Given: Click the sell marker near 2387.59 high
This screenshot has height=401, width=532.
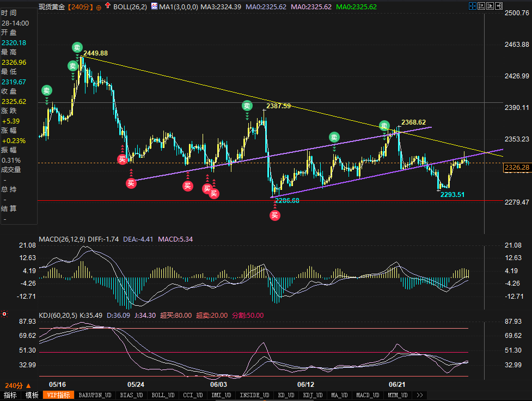Looking at the screenshot, I should pos(247,106).
